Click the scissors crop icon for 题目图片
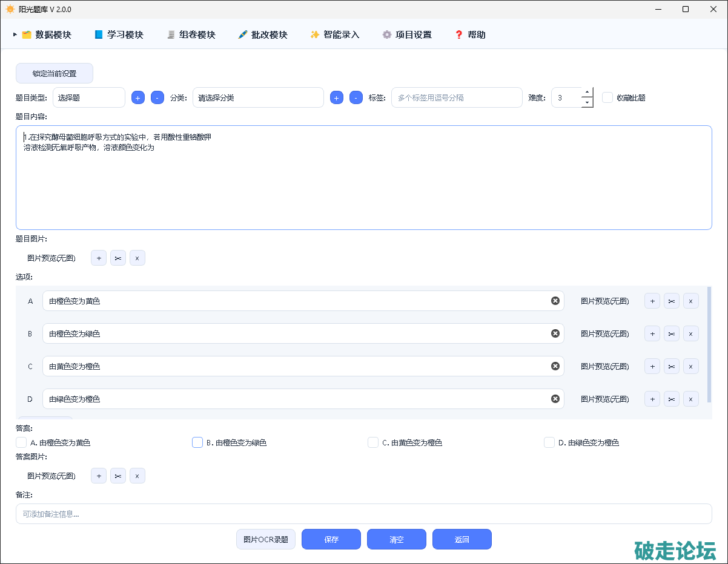 click(118, 258)
